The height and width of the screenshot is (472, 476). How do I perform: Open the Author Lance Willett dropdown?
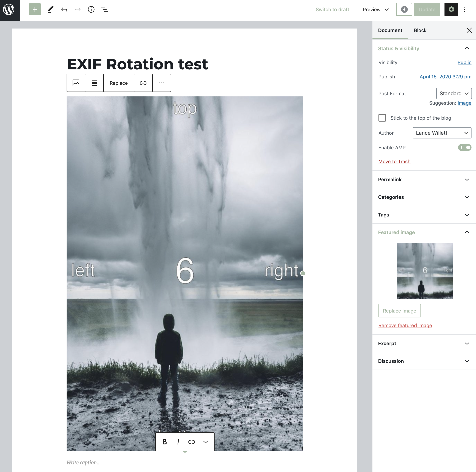click(x=442, y=133)
